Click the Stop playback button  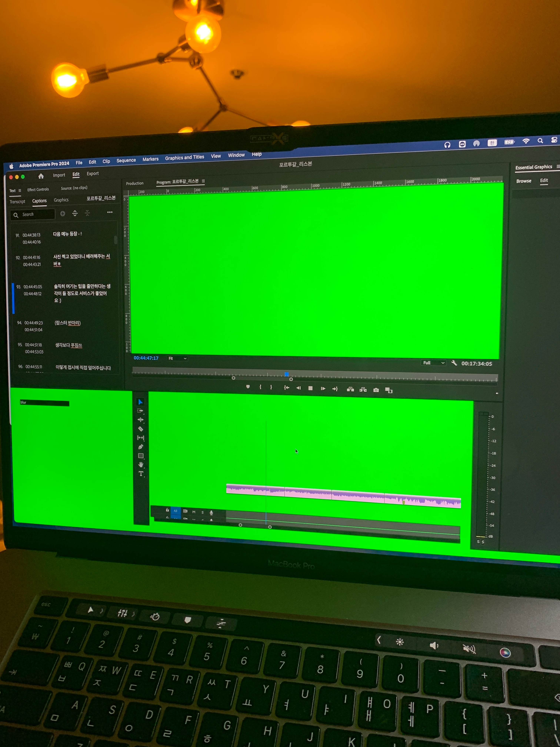pos(310,388)
